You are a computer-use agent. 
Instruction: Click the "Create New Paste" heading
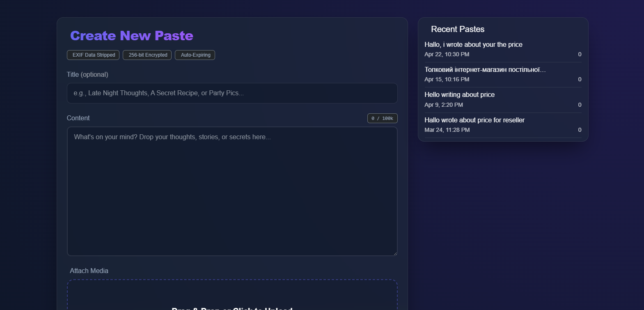tap(131, 36)
